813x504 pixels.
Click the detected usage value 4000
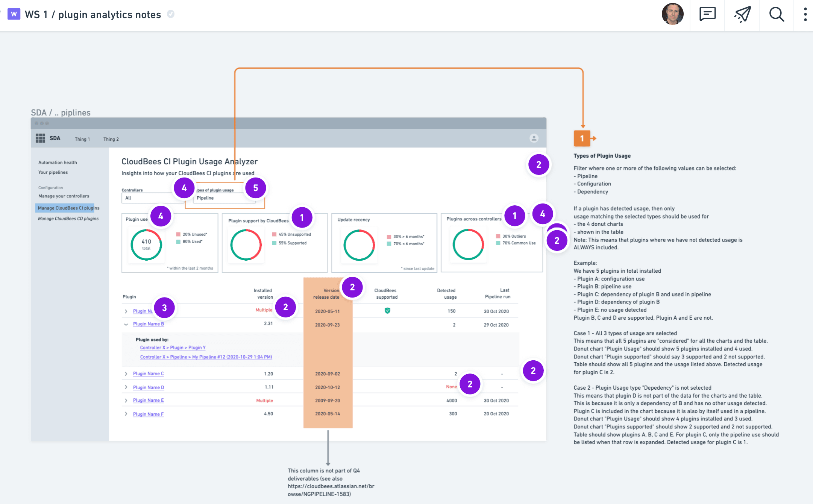coord(452,401)
